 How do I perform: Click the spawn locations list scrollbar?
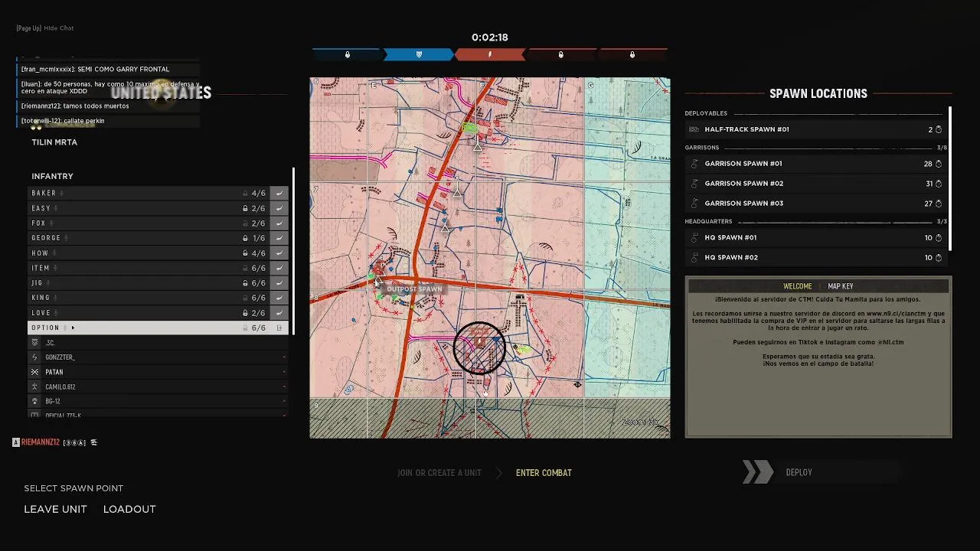950,178
